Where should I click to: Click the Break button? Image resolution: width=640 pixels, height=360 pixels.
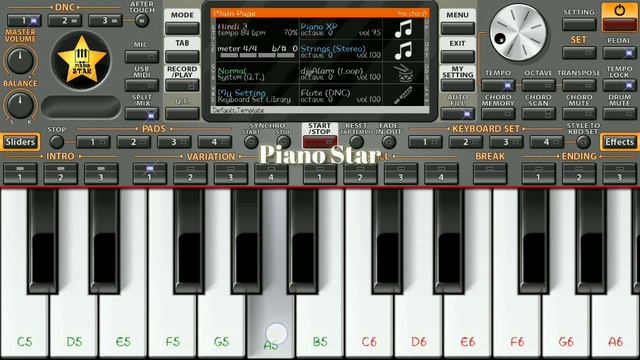click(490, 173)
